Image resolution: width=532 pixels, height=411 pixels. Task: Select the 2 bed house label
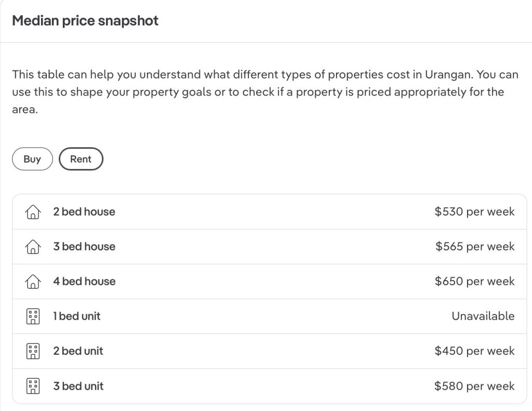coord(84,212)
